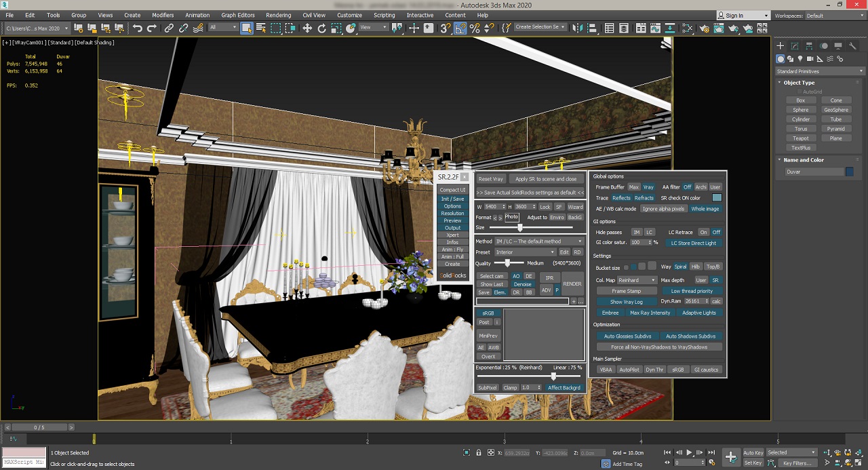868x470 pixels.
Task: Select the Lights category icon
Action: pyautogui.click(x=800, y=59)
